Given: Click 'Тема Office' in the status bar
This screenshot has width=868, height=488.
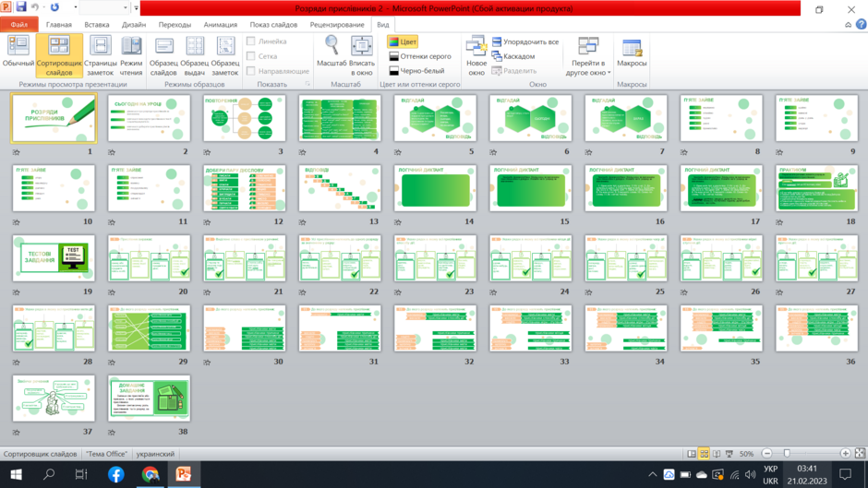Looking at the screenshot, I should (x=106, y=454).
